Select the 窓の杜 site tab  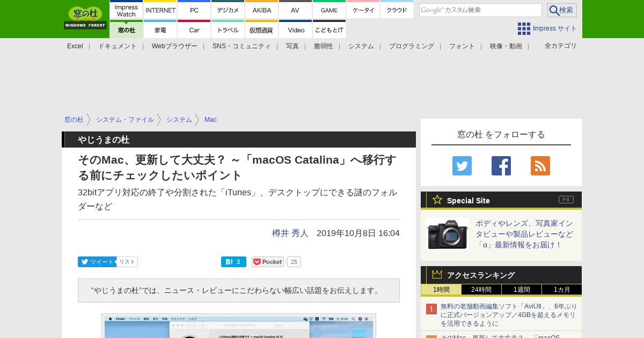point(126,30)
